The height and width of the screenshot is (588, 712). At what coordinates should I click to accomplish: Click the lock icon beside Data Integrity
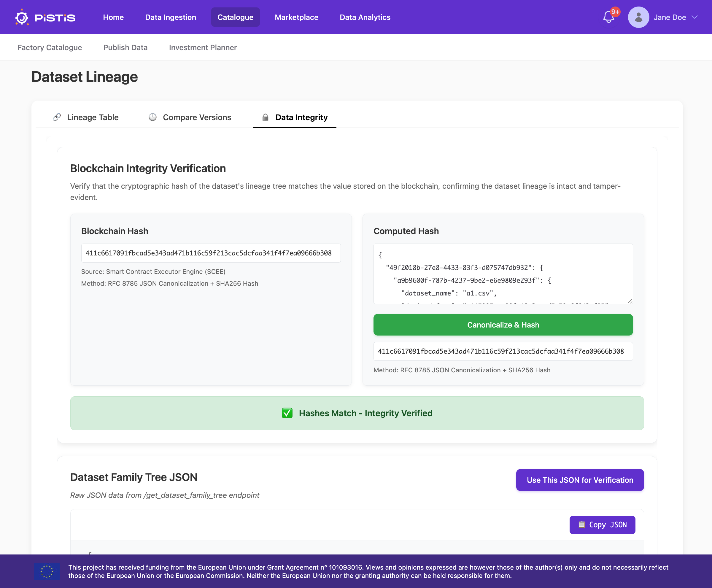[265, 117]
